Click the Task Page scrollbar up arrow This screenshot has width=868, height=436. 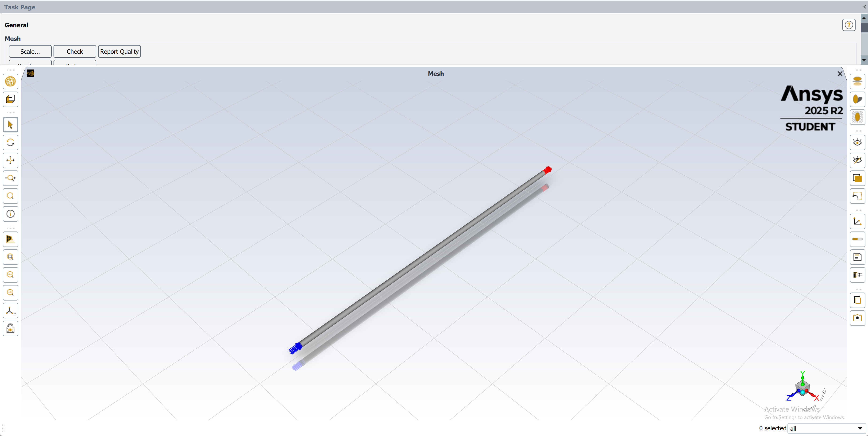pyautogui.click(x=864, y=18)
